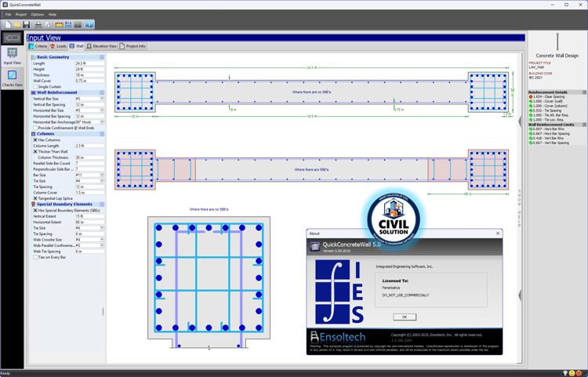Click green check beside Cover (wall)
588x377 pixels.
[531, 101]
